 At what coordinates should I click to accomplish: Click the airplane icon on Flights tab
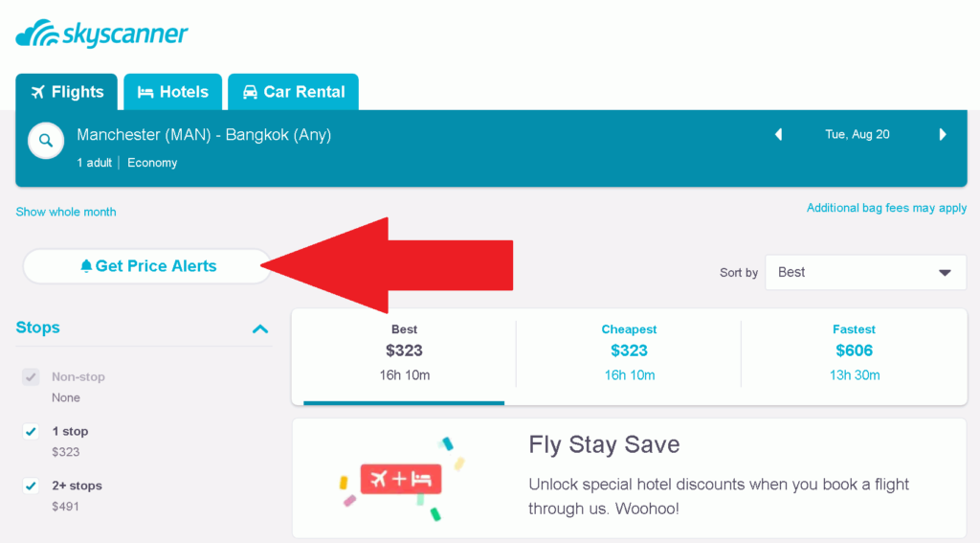point(38,93)
